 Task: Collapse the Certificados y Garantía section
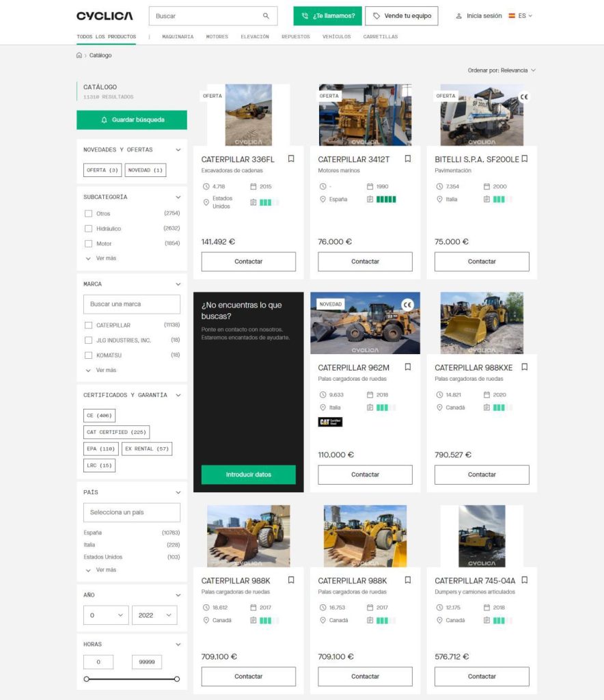178,395
